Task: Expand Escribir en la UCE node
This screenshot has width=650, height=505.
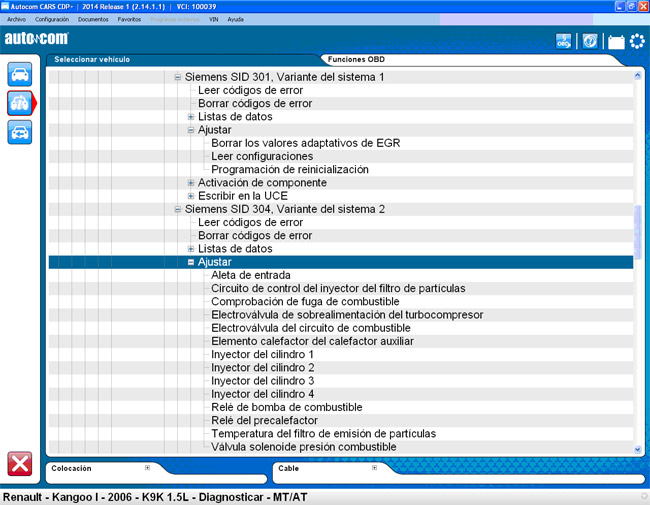Action: click(x=191, y=196)
